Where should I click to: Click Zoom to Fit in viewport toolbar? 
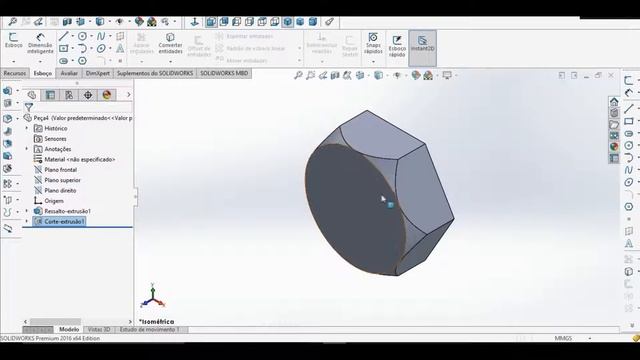click(298, 75)
